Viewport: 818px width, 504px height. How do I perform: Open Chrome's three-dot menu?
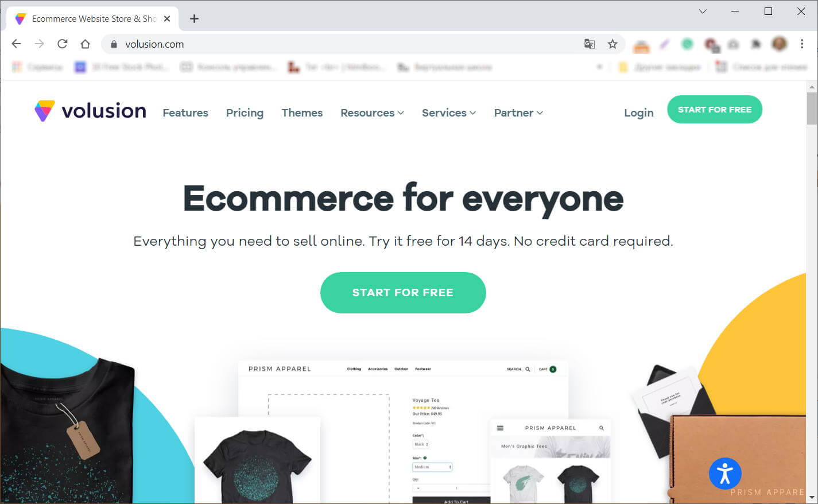coord(802,44)
